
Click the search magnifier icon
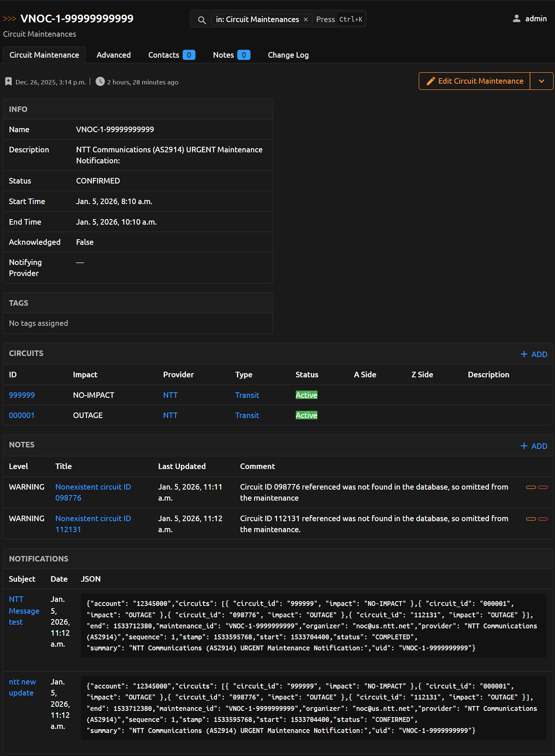pyautogui.click(x=201, y=20)
